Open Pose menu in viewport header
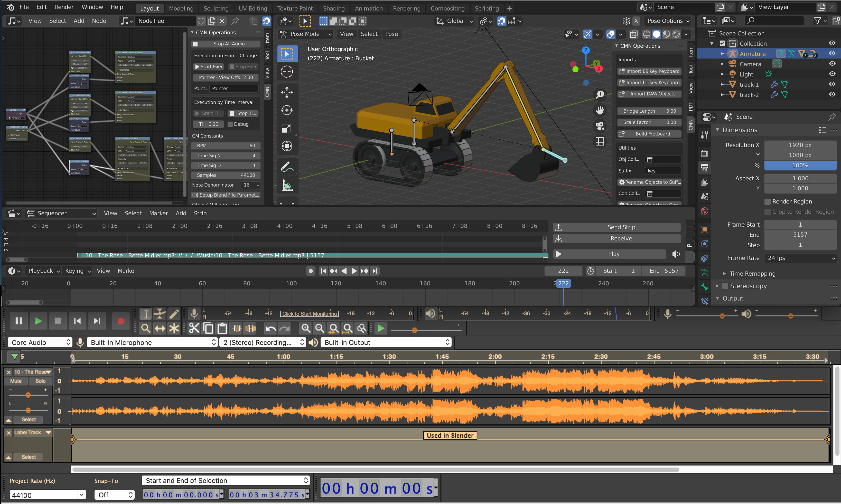Image resolution: width=841 pixels, height=504 pixels. click(x=391, y=34)
